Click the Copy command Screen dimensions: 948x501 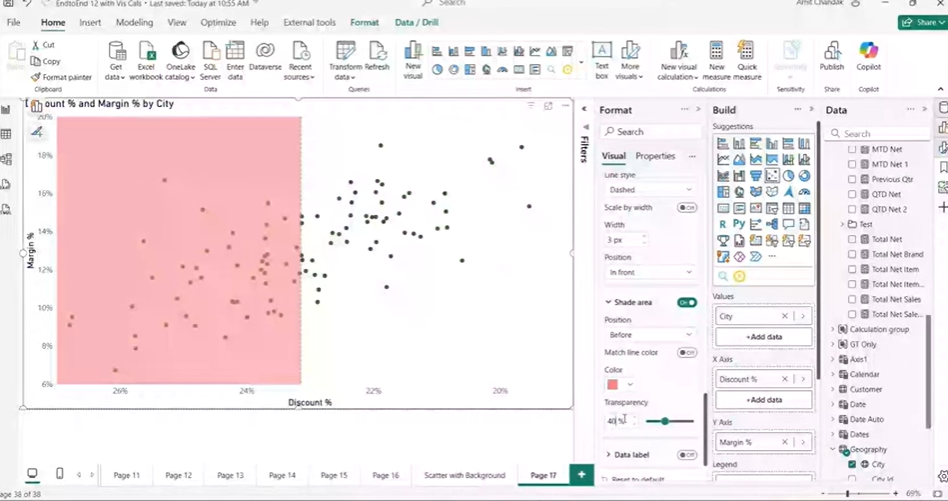click(x=46, y=61)
